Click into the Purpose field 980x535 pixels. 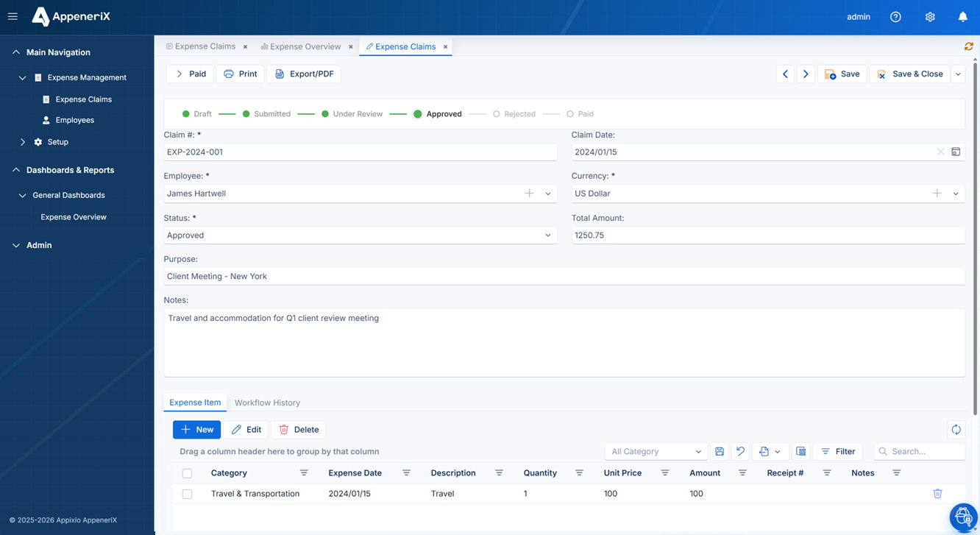tap(564, 277)
